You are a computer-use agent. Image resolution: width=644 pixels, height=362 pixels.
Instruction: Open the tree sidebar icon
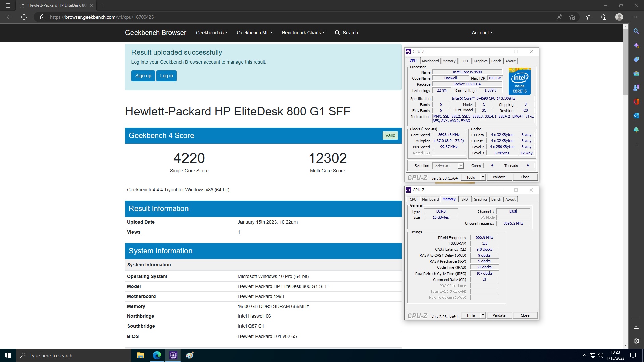point(636,130)
